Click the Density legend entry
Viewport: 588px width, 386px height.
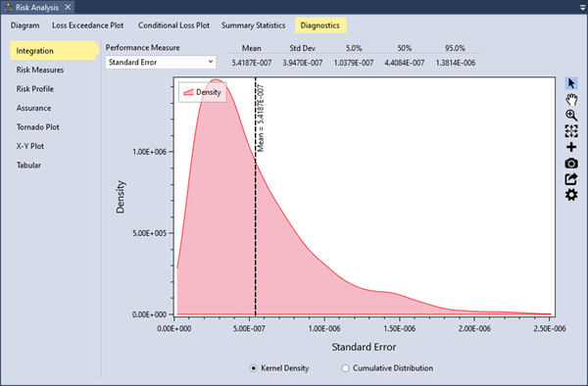(x=203, y=92)
